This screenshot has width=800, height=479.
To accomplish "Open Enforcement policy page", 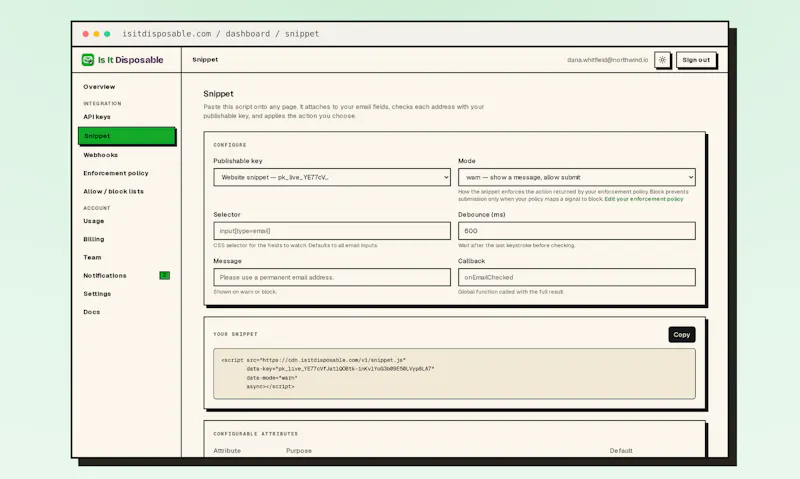I will point(116,173).
